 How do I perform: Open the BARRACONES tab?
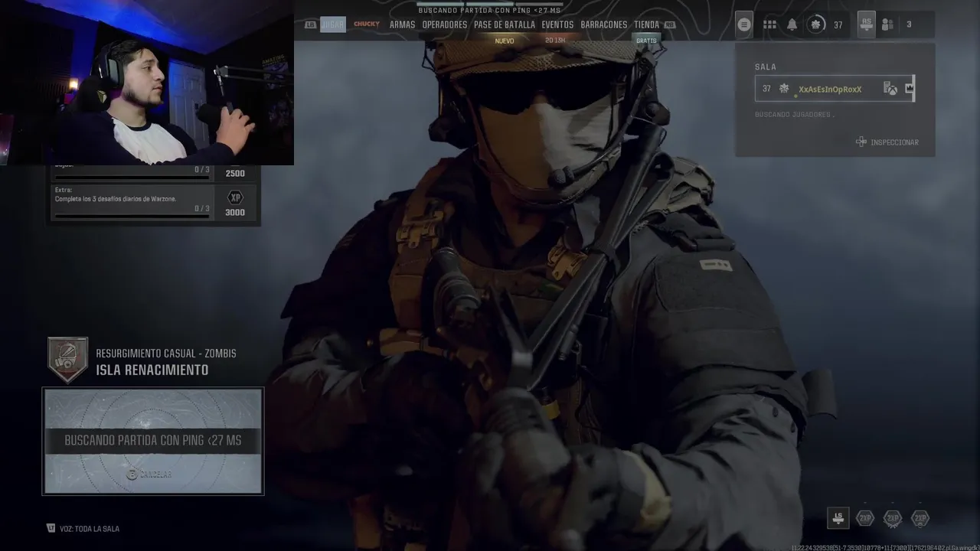point(604,24)
